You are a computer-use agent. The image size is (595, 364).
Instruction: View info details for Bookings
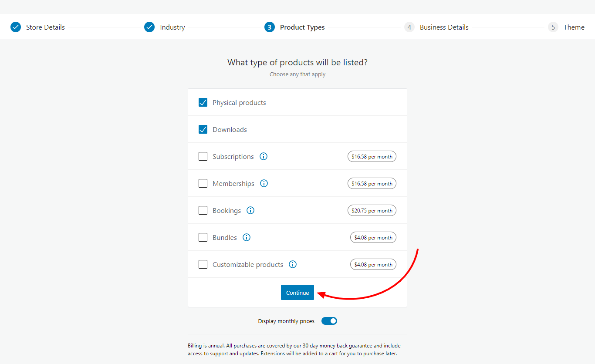[250, 210]
